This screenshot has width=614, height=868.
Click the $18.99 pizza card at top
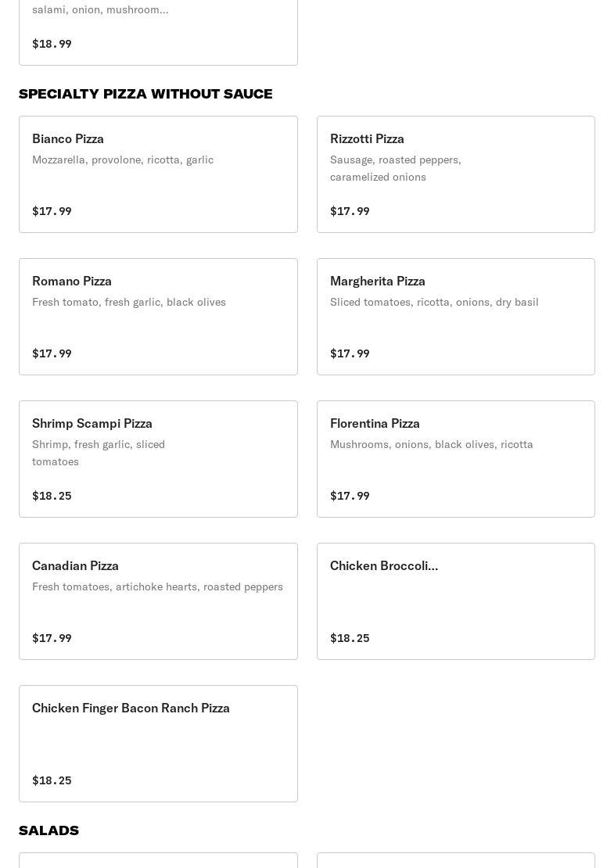click(x=158, y=32)
